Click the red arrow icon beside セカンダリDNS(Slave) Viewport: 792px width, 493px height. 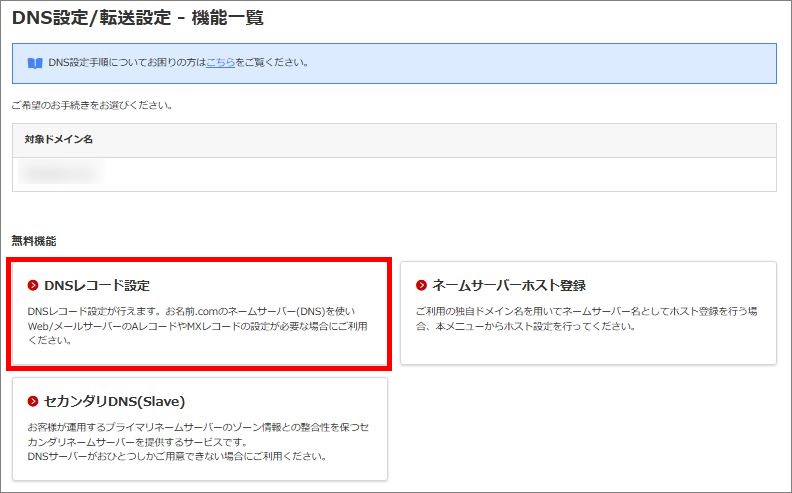[33, 402]
